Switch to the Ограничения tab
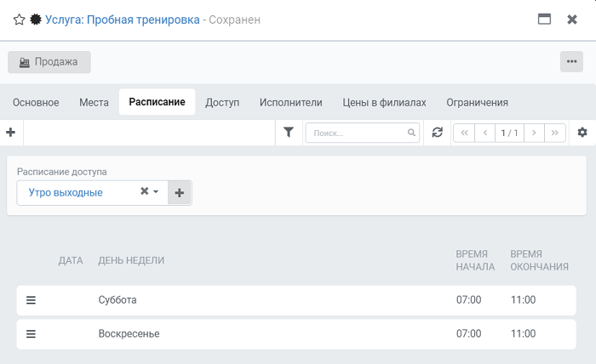Image resolution: width=596 pixels, height=364 pixels. 477,103
